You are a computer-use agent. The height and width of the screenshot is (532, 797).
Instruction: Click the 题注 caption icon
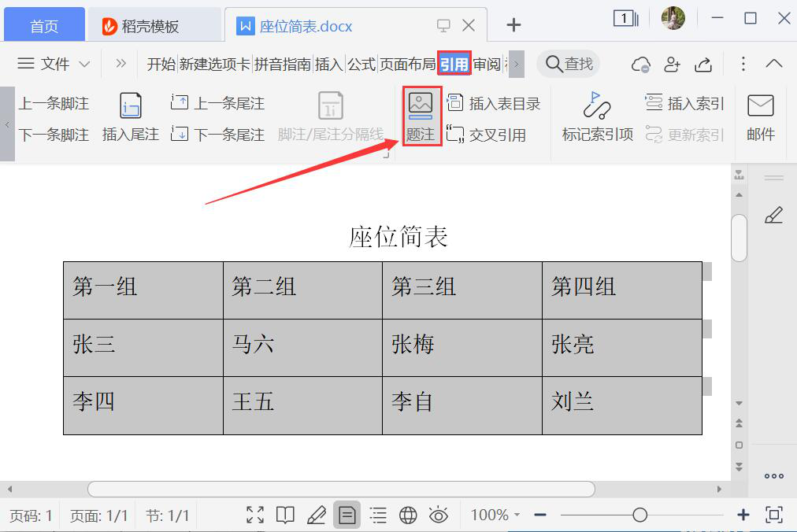[x=421, y=104]
